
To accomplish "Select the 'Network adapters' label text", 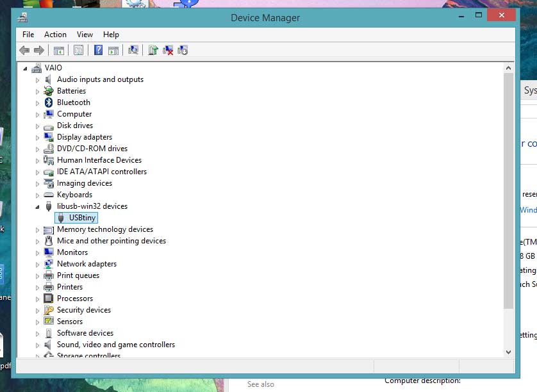I will [x=87, y=264].
